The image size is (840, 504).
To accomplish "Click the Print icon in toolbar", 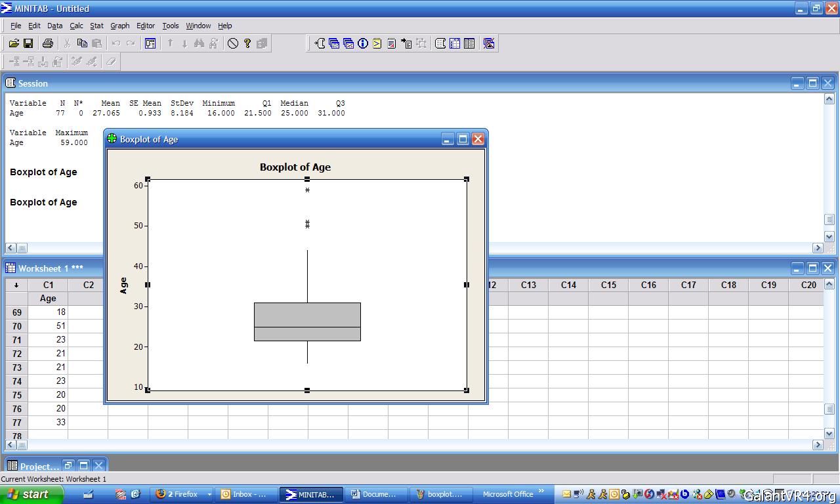I will point(47,43).
